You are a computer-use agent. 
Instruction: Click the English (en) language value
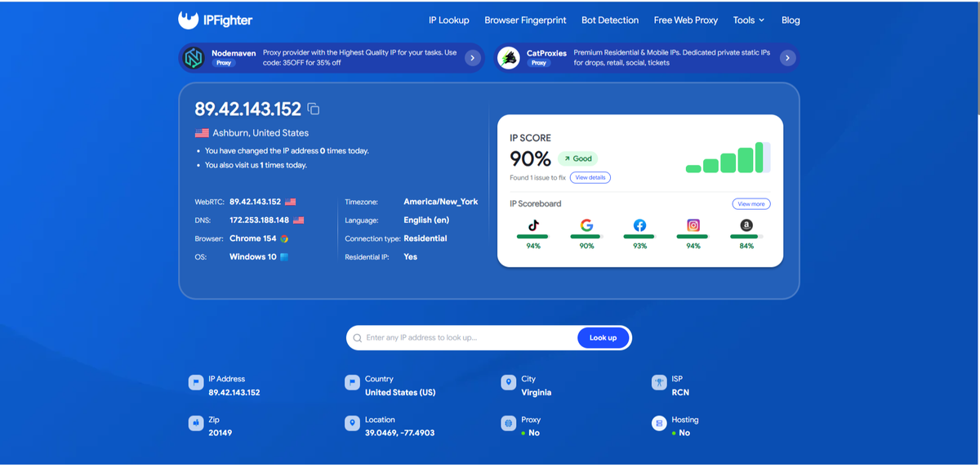click(x=426, y=220)
